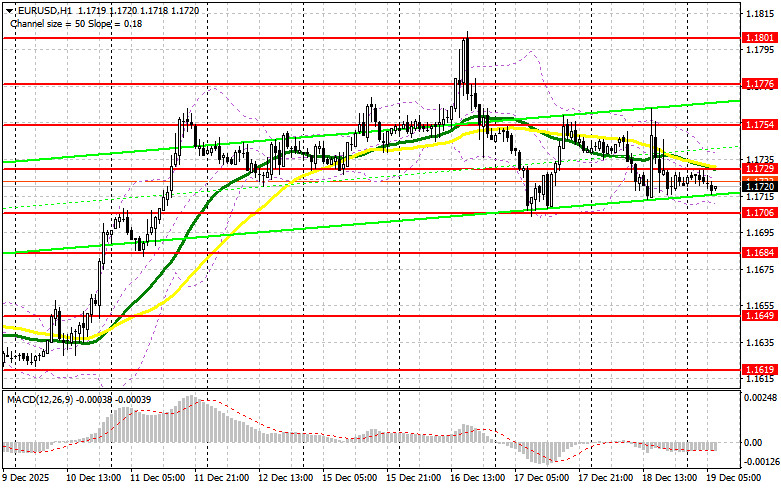
Task: Click the black 1.1720 current price tag
Action: click(759, 187)
